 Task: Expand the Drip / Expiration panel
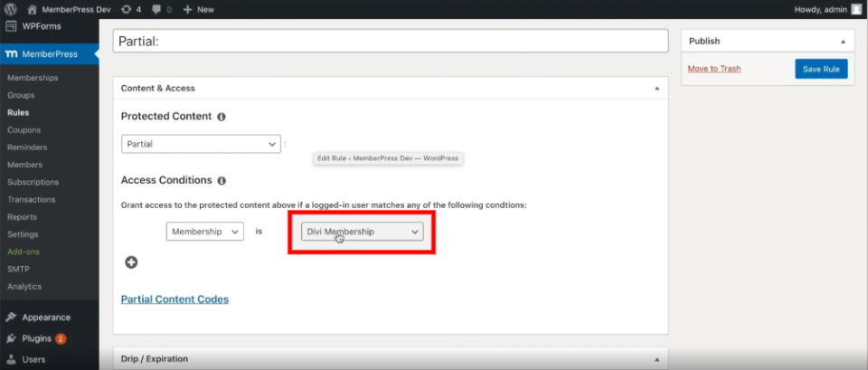click(x=656, y=359)
